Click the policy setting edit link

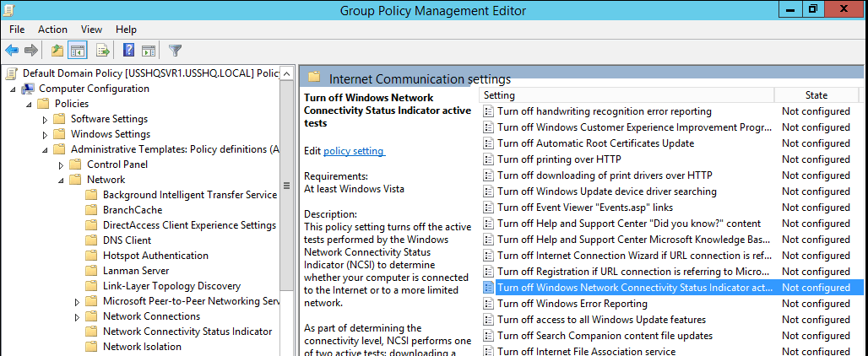coord(355,151)
